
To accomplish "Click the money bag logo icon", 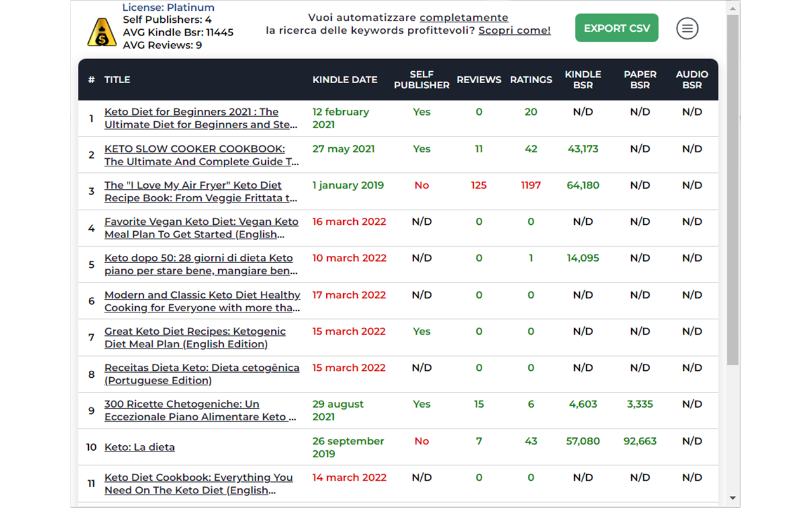I will pos(101,32).
